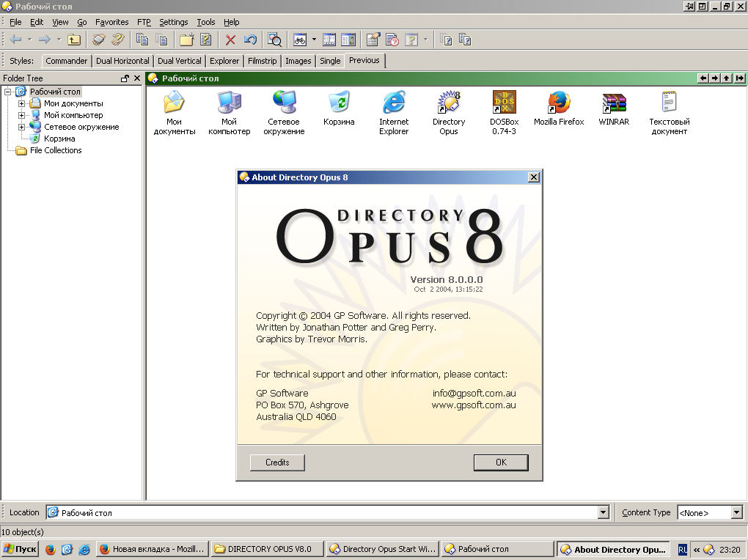
Task: Expand the Мои документы tree node
Action: [x=21, y=103]
